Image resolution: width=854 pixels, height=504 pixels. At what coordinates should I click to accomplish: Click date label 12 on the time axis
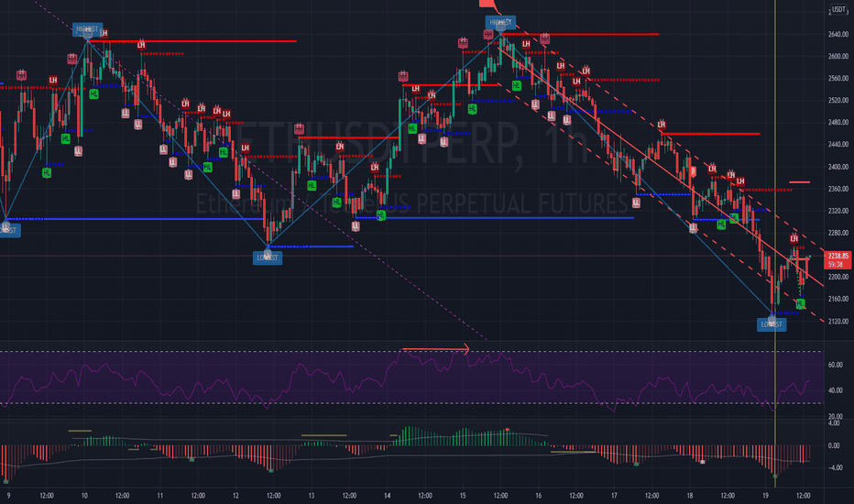(x=235, y=496)
